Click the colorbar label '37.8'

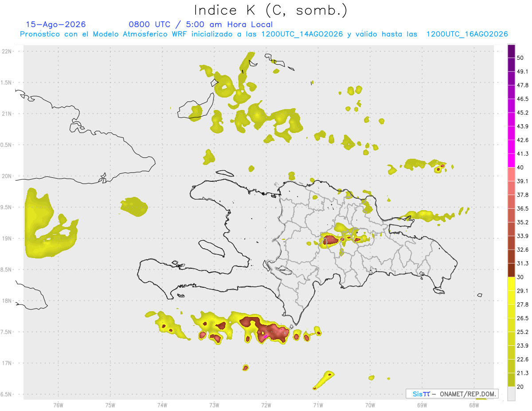tap(523, 195)
